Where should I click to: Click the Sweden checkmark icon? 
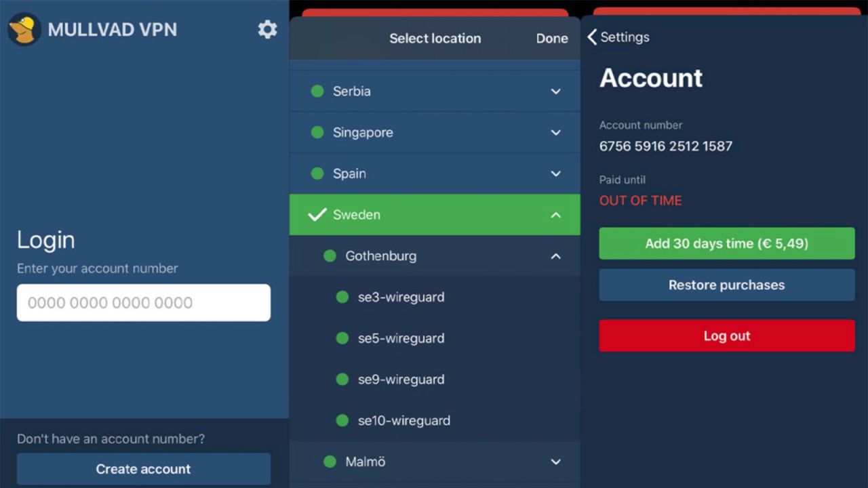tap(317, 215)
